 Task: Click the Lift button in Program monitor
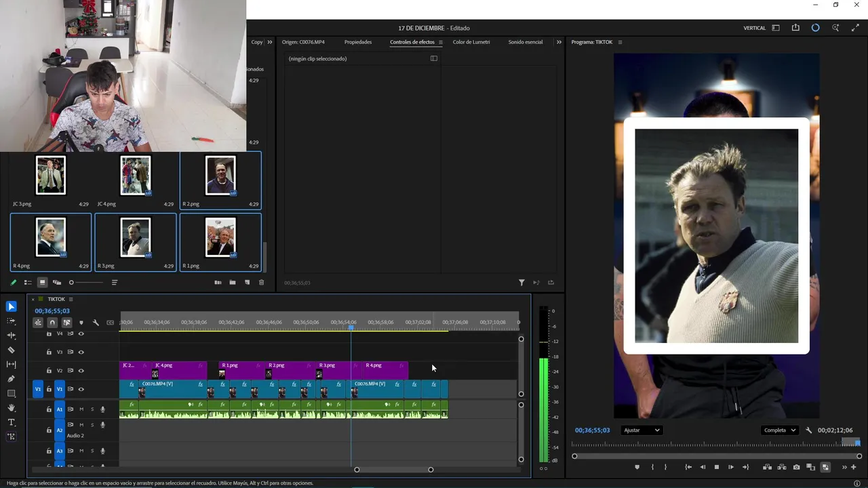point(767,467)
